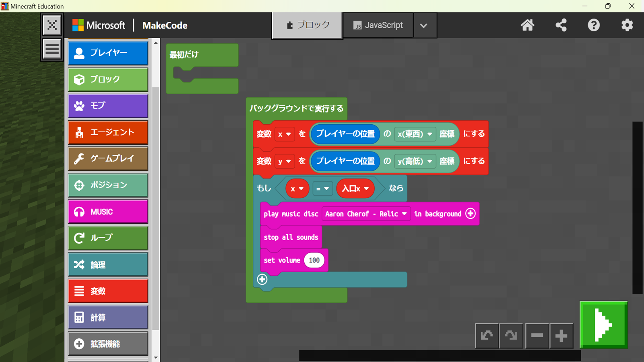Open the x(東西) coordinate dropdown
This screenshot has width=644, height=362.
(x=415, y=134)
